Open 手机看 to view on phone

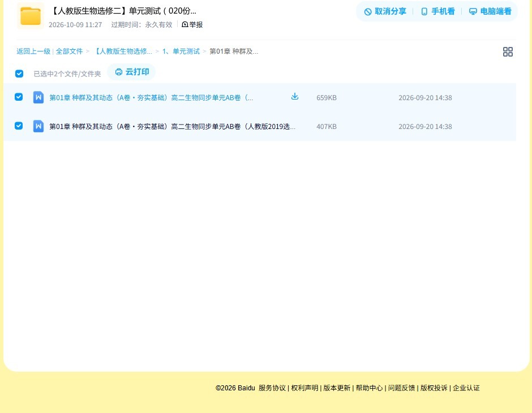tap(437, 11)
